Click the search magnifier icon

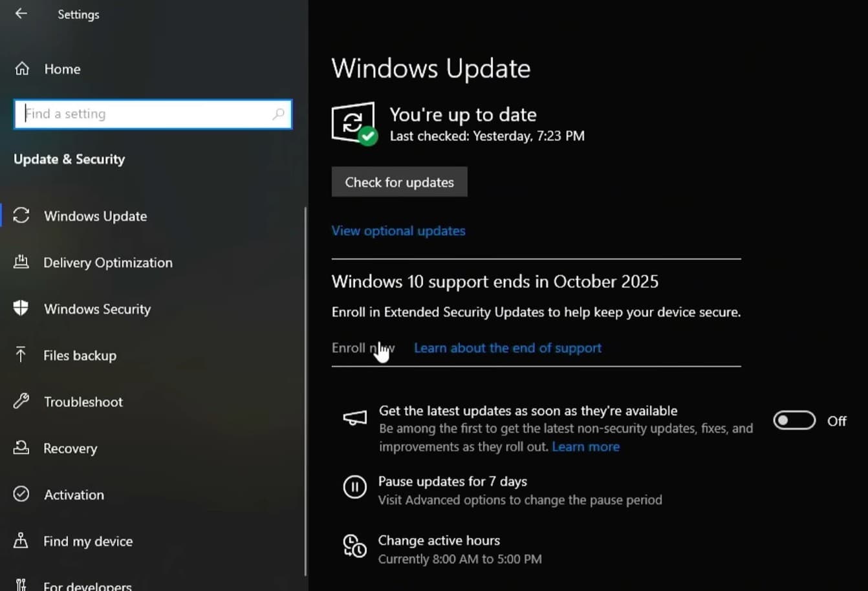278,114
